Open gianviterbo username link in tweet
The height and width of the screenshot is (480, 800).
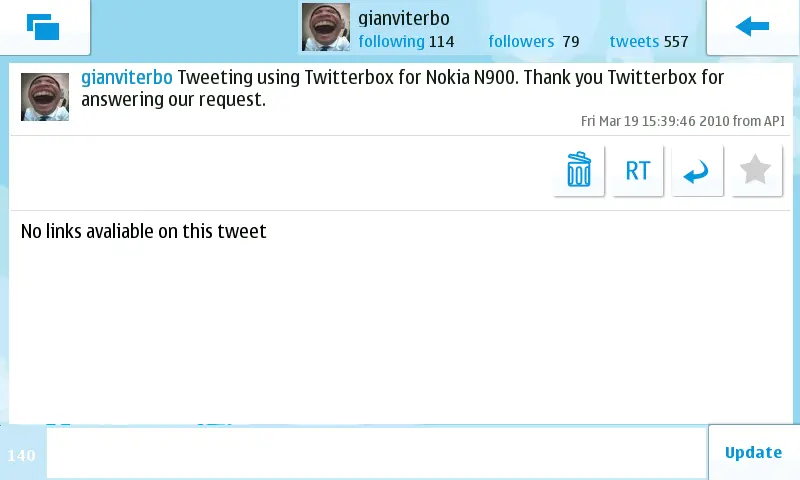coord(127,78)
